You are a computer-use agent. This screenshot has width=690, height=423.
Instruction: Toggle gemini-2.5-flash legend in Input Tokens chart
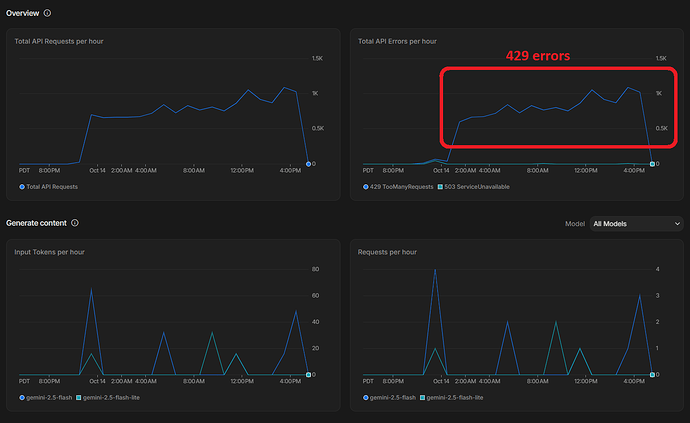tap(46, 397)
